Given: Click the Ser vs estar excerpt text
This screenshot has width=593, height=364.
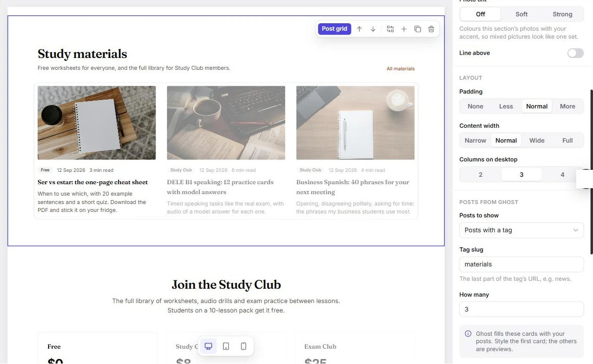Looking at the screenshot, I should [x=92, y=202].
